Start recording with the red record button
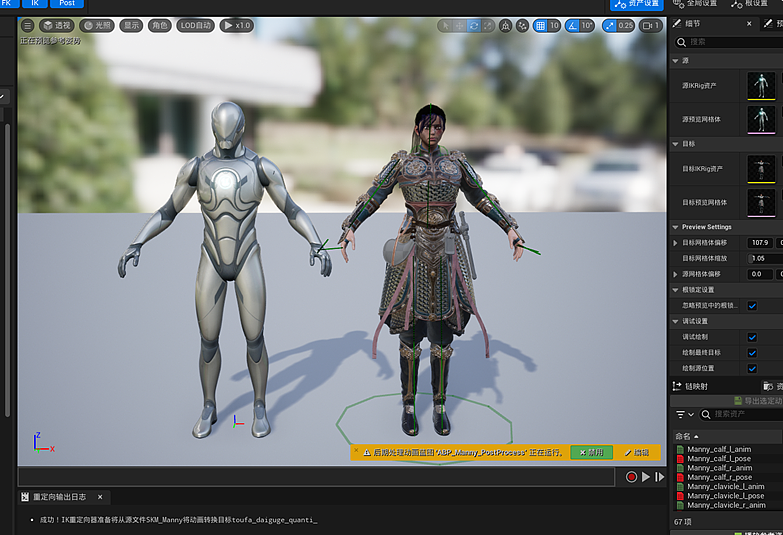 (x=631, y=477)
